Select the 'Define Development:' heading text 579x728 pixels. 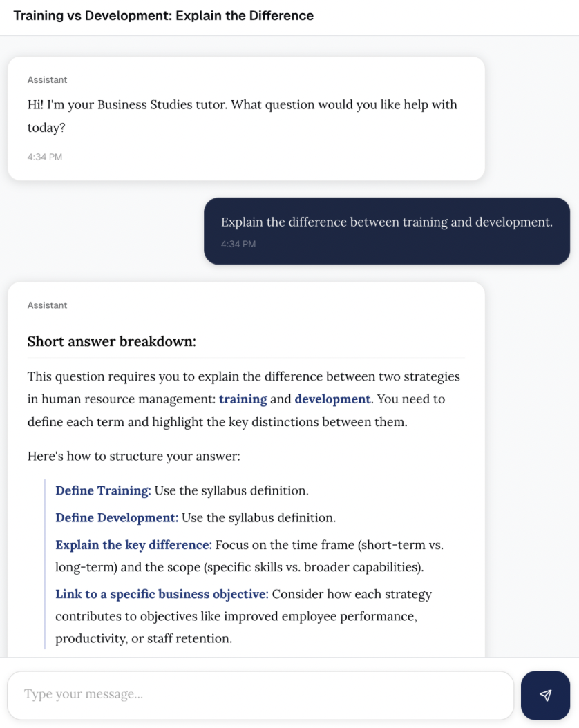pyautogui.click(x=117, y=517)
